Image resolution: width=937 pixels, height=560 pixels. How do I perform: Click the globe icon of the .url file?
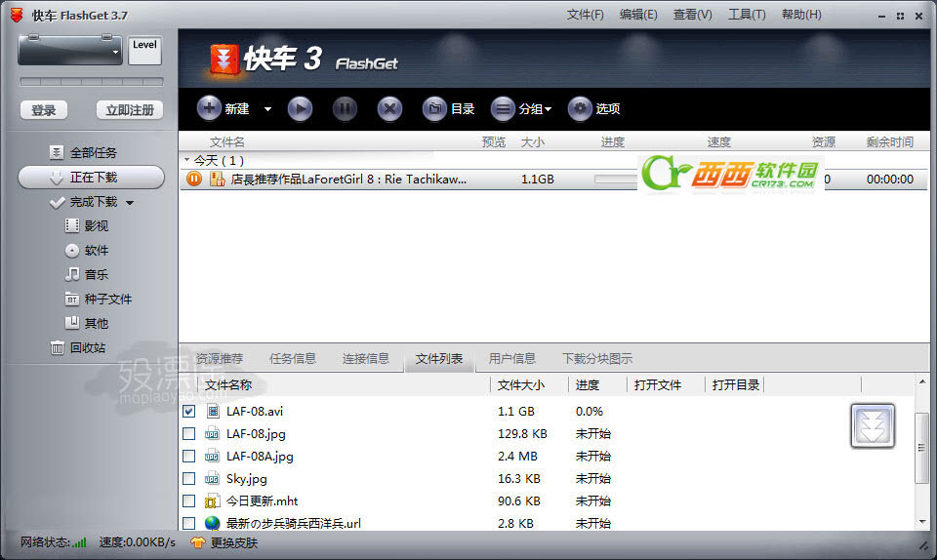212,523
